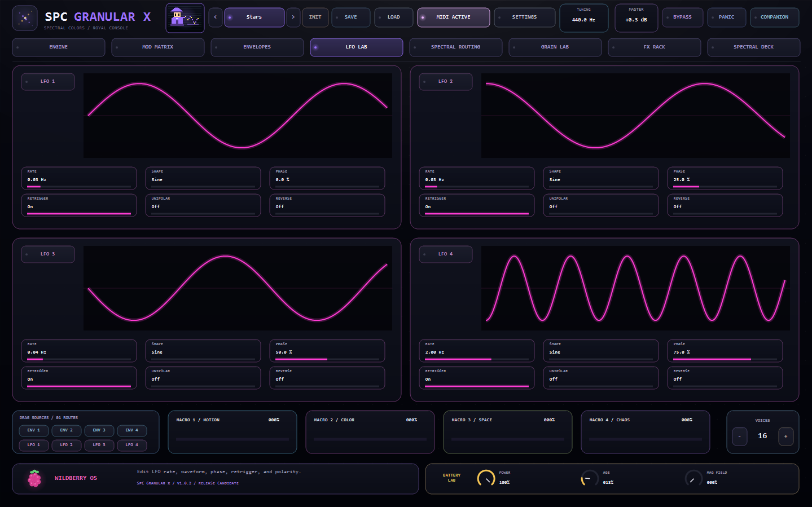Toggle the LFO 1 enable button

(x=48, y=82)
